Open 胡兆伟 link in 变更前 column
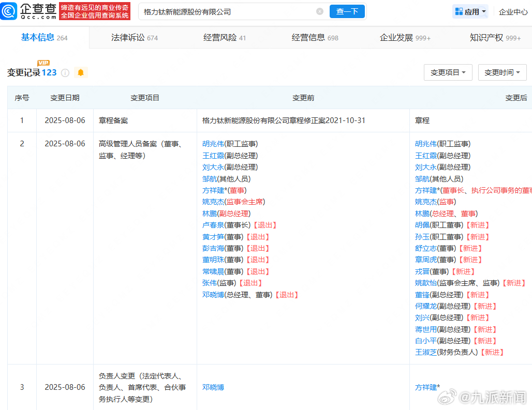This screenshot has height=410, width=532. [x=213, y=144]
